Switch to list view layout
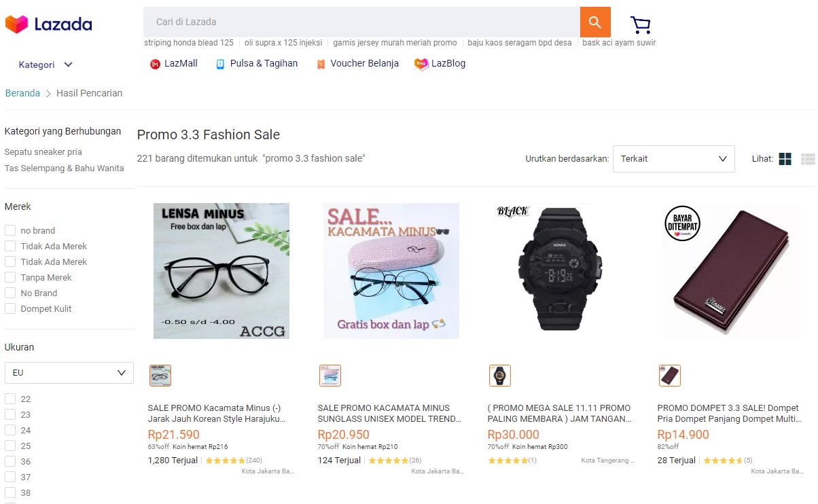The height and width of the screenshot is (504, 818). click(807, 158)
